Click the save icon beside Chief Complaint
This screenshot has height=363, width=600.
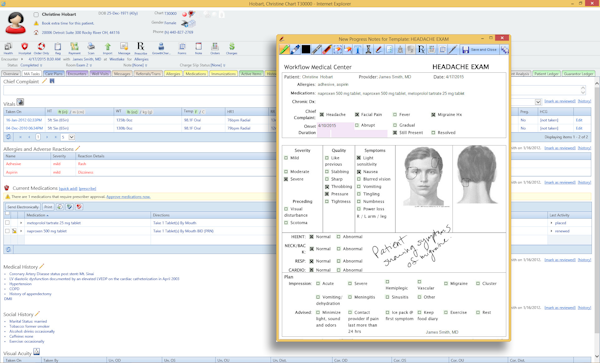[x=52, y=81]
